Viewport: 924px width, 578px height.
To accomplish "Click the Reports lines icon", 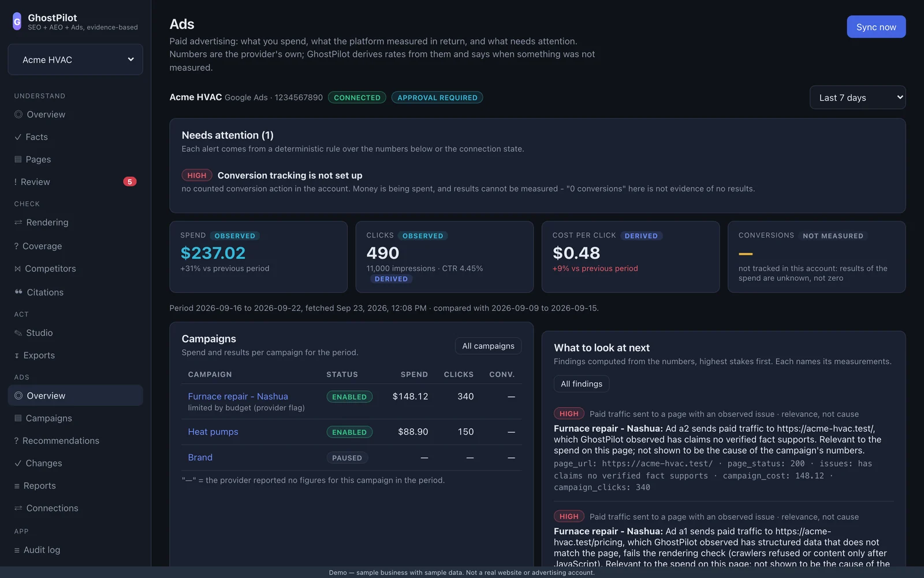I will 17,486.
